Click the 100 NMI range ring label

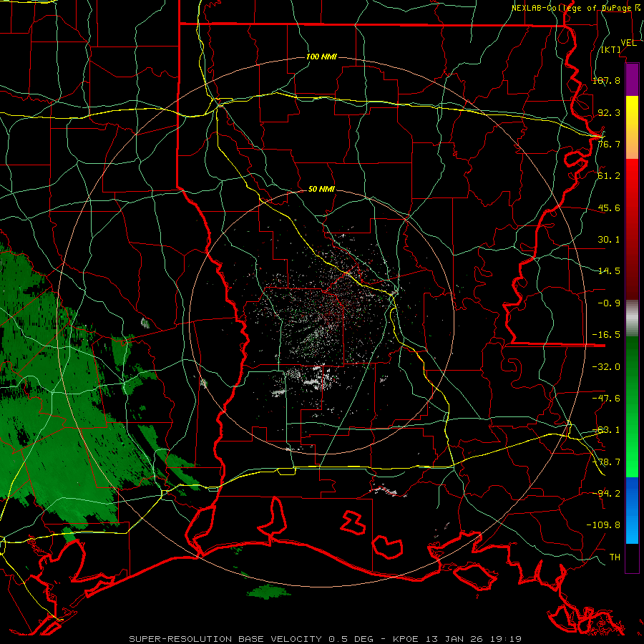[321, 57]
